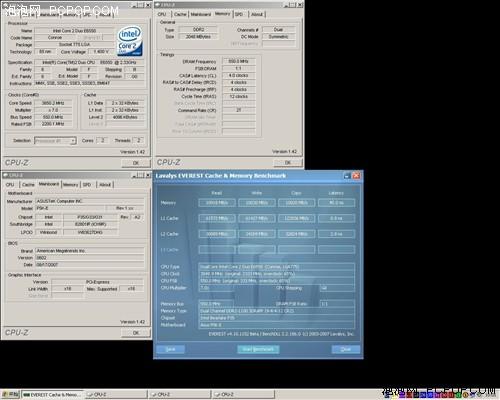Click the Memory Write result in EVEREST

(x=257, y=203)
